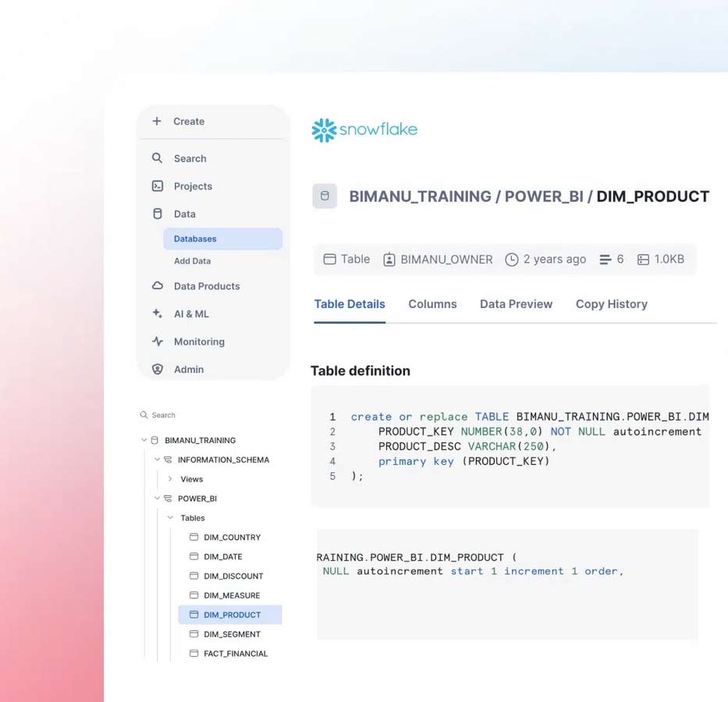The image size is (728, 702).
Task: Open Admin section
Action: 189,370
